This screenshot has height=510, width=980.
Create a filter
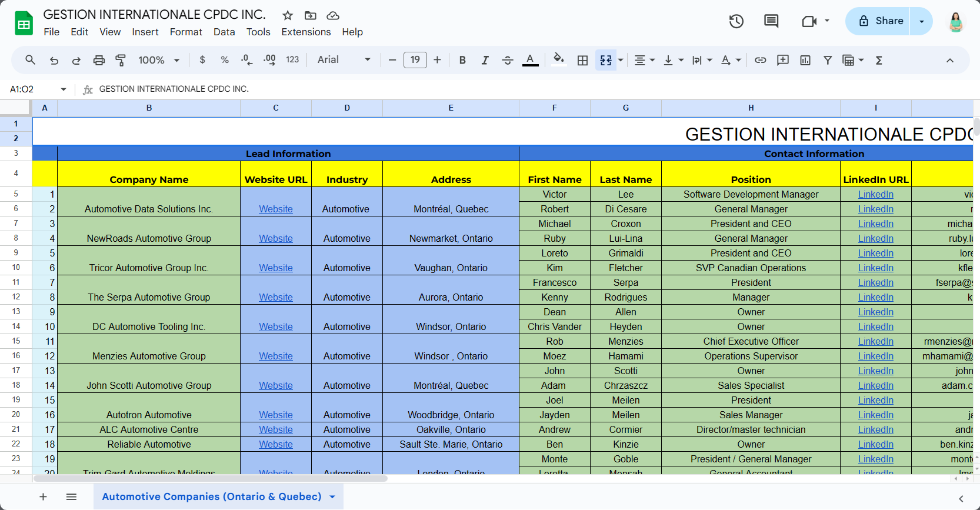point(828,60)
